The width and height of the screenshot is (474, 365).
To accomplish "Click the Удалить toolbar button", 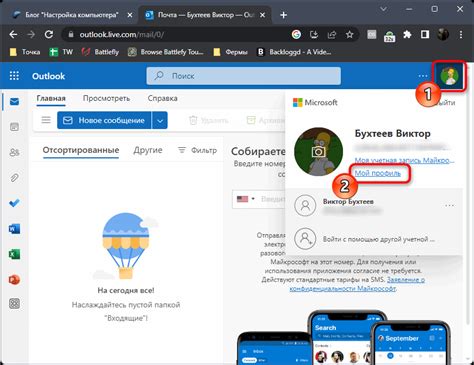I will tap(209, 120).
